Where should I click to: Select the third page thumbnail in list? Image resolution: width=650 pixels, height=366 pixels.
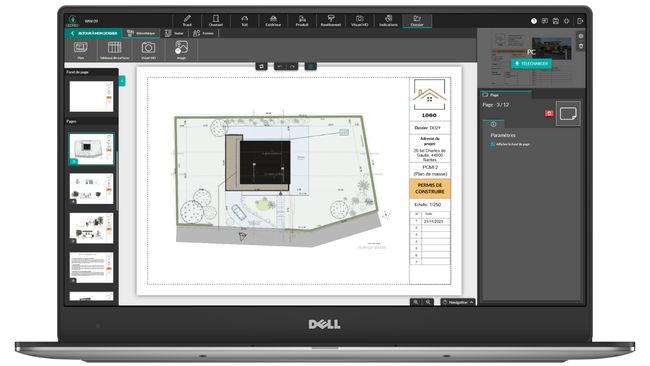(91, 228)
